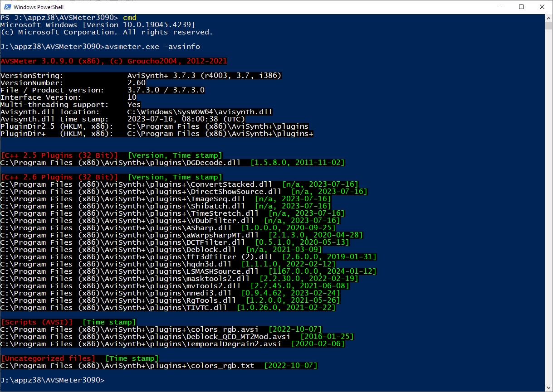
Task: Click the TIVTC.dll line
Action: (168, 308)
